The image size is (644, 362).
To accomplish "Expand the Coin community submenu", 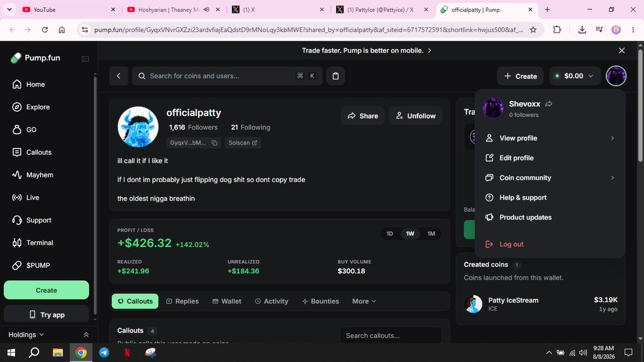I will pos(550,178).
